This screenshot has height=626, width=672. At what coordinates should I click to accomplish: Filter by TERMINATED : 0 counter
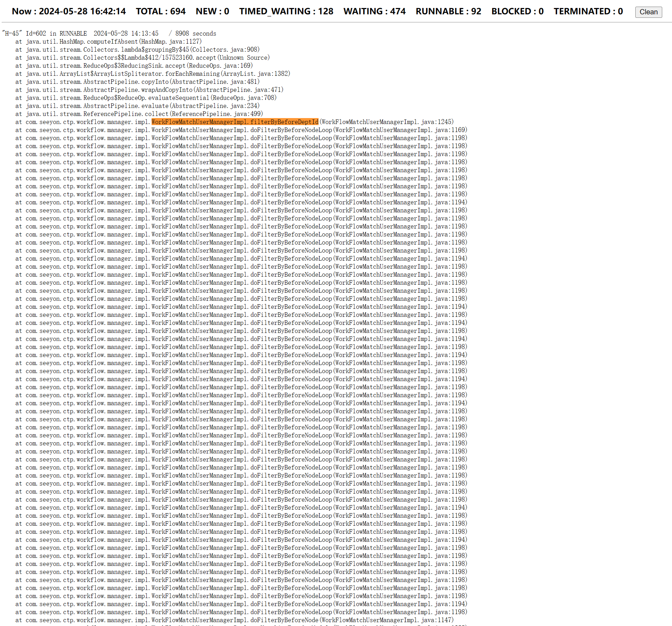588,12
